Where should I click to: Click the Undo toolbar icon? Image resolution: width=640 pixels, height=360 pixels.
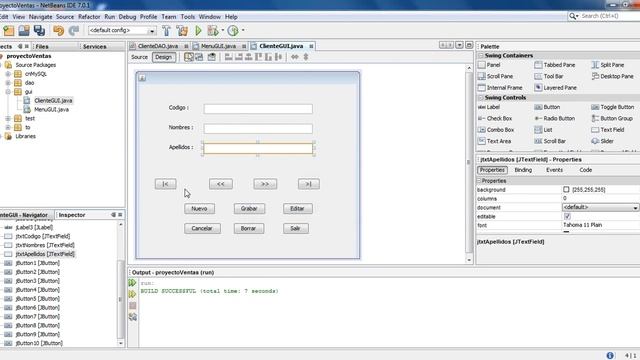[x=58, y=31]
